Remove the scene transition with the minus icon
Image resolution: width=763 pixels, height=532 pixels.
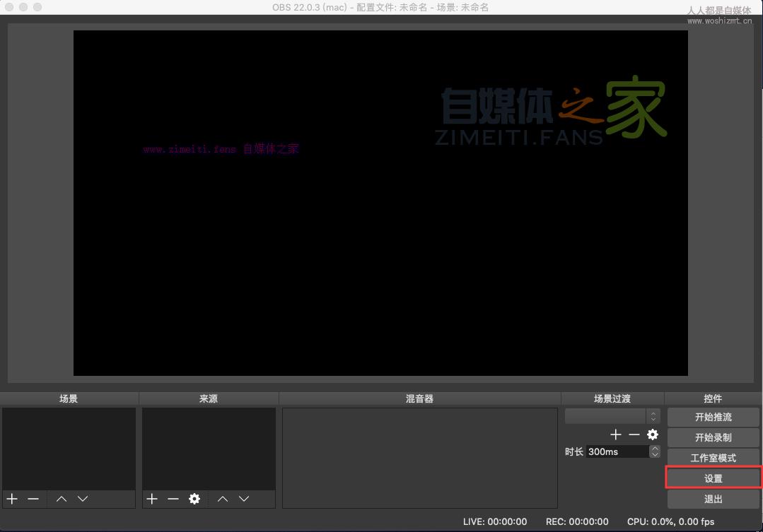tap(634, 435)
